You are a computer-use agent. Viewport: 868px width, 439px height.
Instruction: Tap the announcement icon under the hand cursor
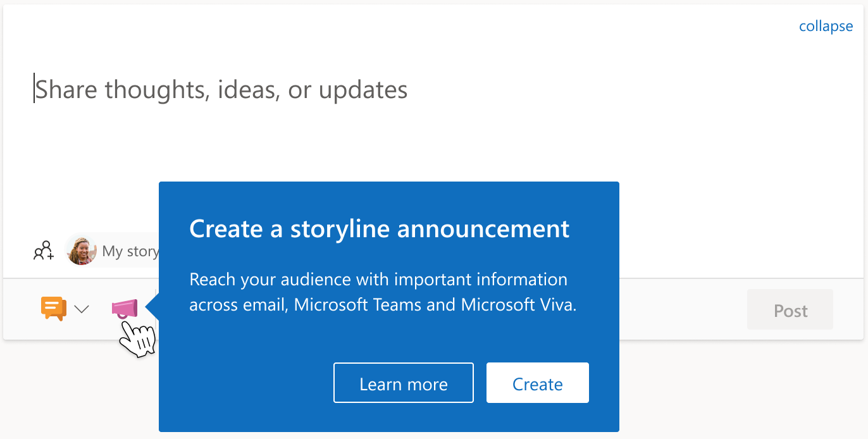(124, 308)
